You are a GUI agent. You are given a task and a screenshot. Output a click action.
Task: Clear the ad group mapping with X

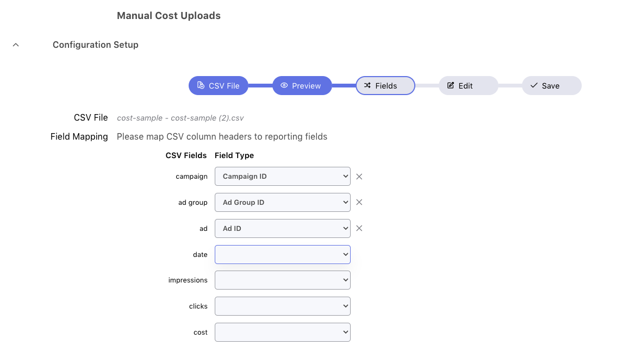tap(359, 203)
